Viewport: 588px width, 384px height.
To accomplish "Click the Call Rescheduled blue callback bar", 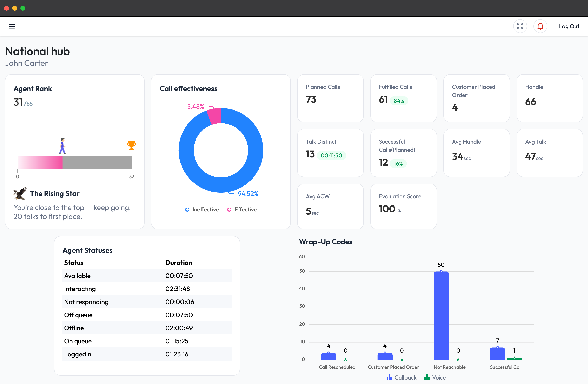I will (329, 356).
